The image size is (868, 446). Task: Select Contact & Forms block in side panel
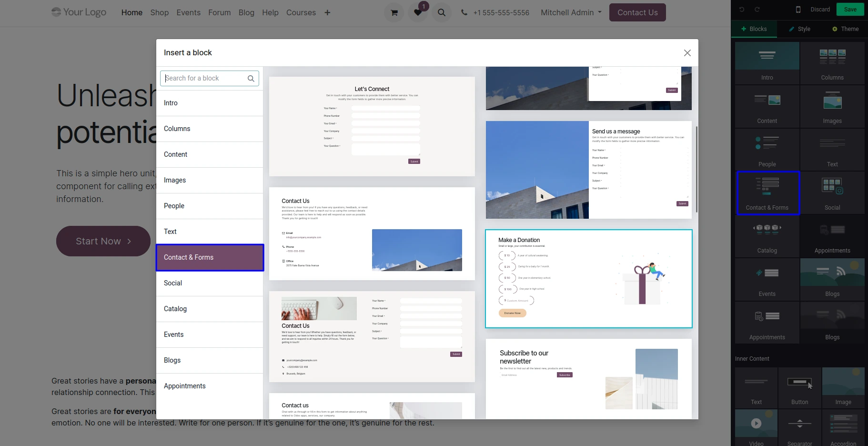pos(767,193)
